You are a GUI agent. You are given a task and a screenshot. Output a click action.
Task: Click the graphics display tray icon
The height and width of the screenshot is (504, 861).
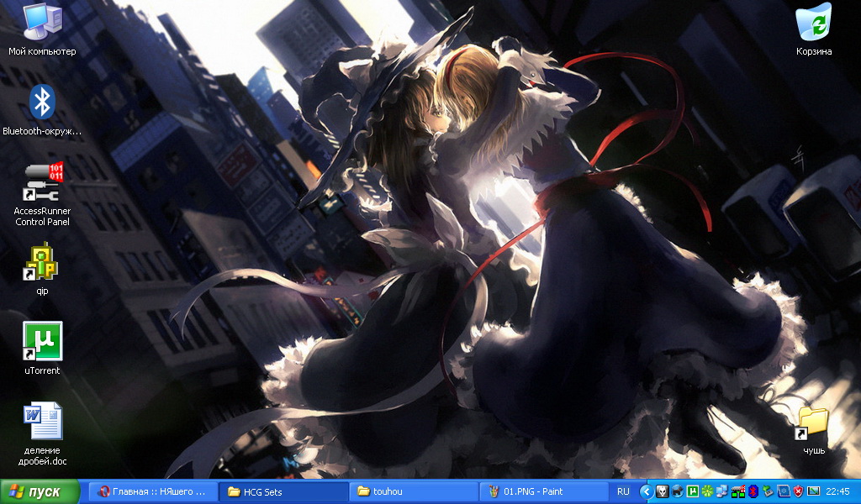coord(813,491)
